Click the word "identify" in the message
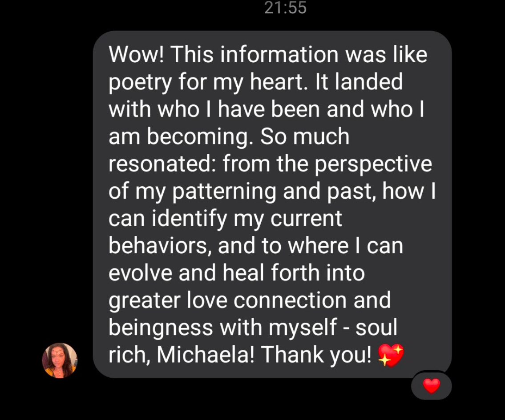The image size is (505, 420). (x=190, y=219)
